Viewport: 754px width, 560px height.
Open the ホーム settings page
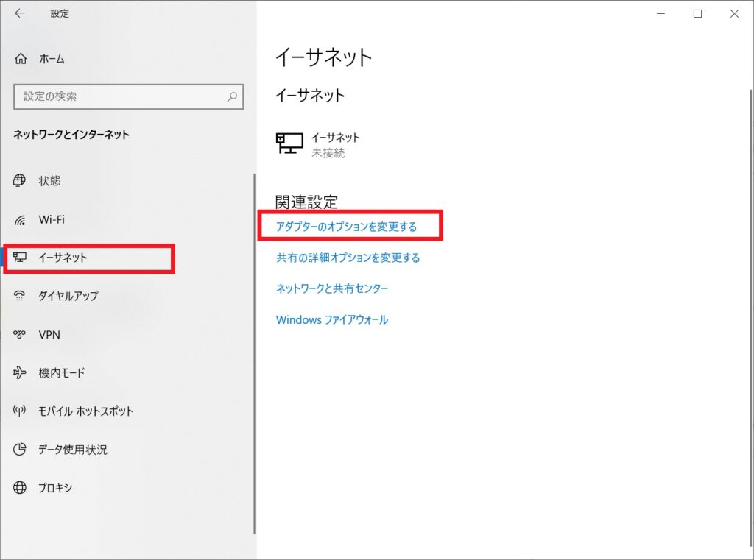coord(52,59)
